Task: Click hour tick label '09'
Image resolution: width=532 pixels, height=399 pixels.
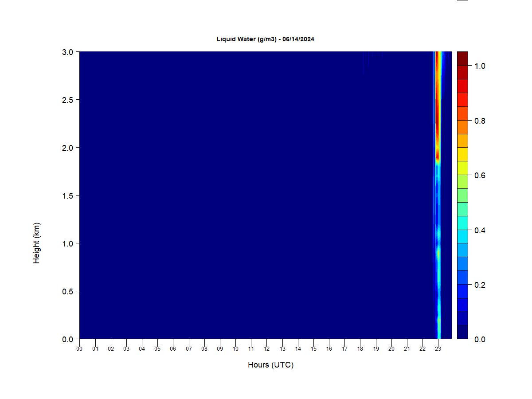Action: 220,348
